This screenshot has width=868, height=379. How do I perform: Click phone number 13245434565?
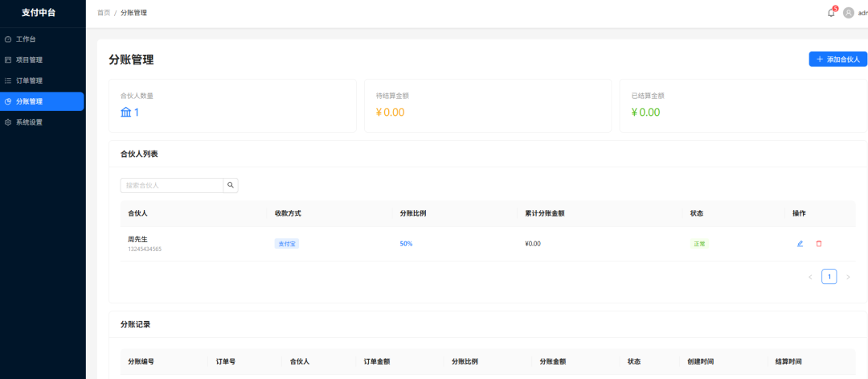pos(145,249)
